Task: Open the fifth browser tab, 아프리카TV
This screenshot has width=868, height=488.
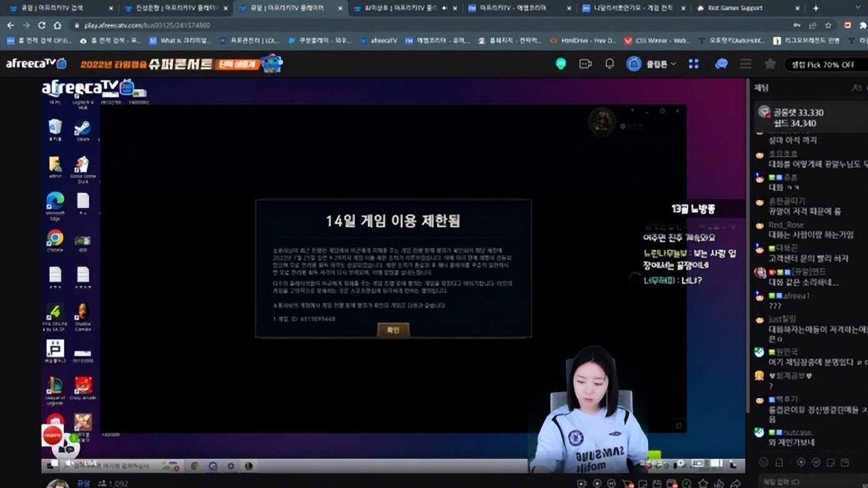Action: (520, 8)
